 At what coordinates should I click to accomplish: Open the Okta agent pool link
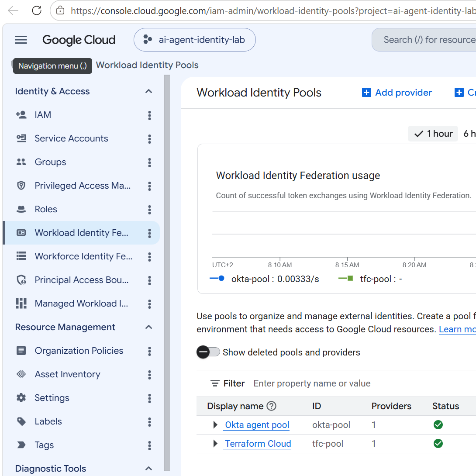(257, 425)
